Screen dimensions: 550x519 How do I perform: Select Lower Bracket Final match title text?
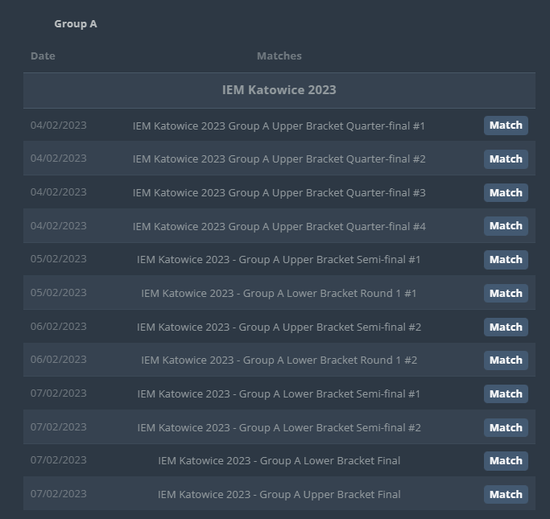[x=279, y=461]
